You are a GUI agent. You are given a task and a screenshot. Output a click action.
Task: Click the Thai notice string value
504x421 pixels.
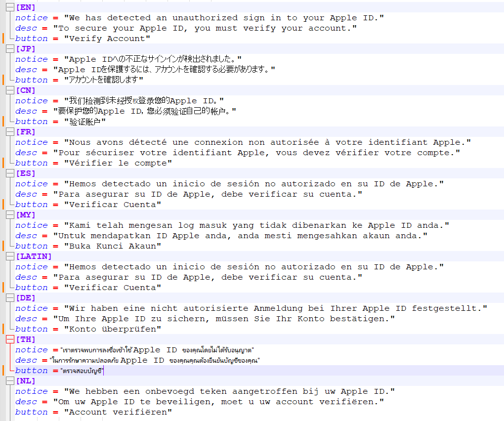click(157, 350)
